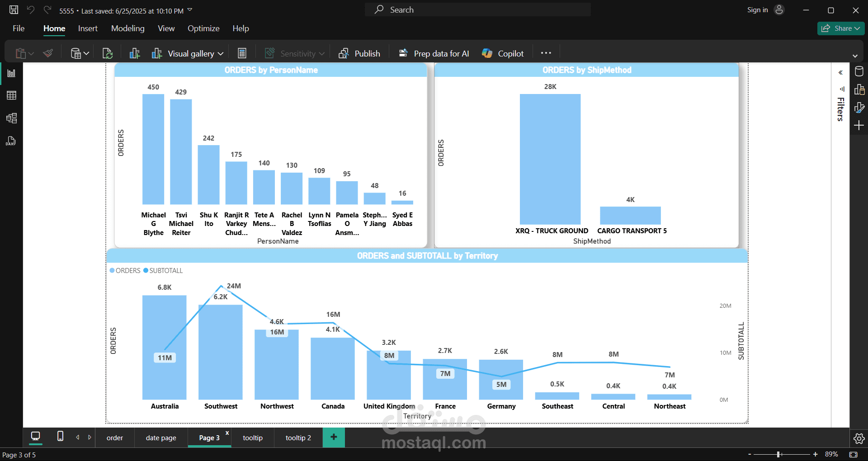
Task: Click the plus icon in right pane rail
Action: (x=859, y=126)
